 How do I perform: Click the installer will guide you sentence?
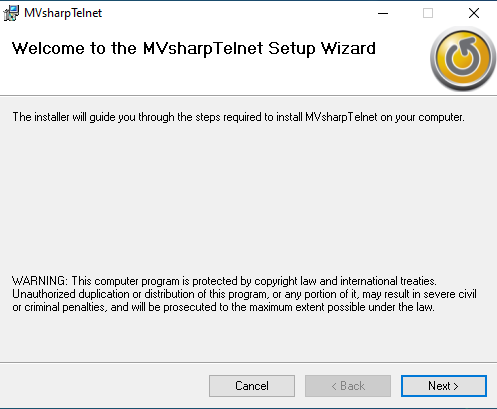[238, 117]
